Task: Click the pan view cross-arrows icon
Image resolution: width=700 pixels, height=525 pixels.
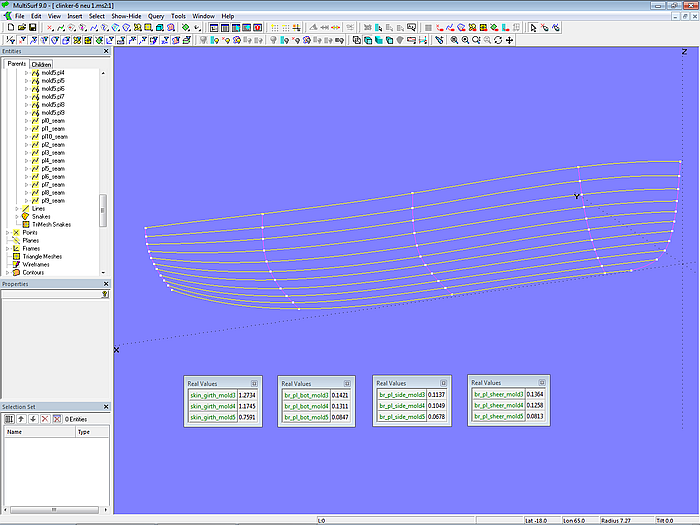Action: (x=510, y=40)
